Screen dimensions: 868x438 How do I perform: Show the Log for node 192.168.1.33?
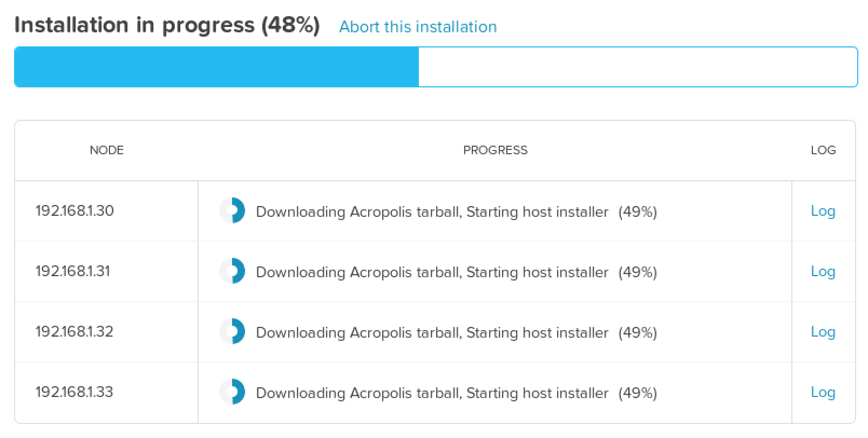tap(823, 392)
